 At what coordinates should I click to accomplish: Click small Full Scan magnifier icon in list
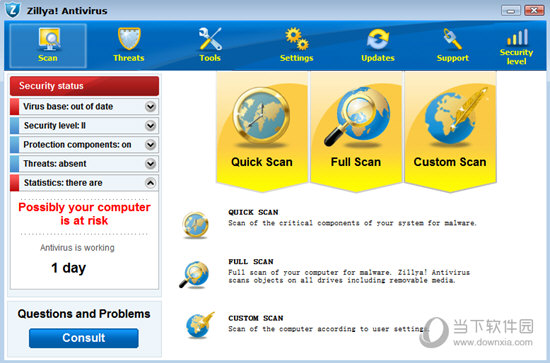tap(194, 275)
